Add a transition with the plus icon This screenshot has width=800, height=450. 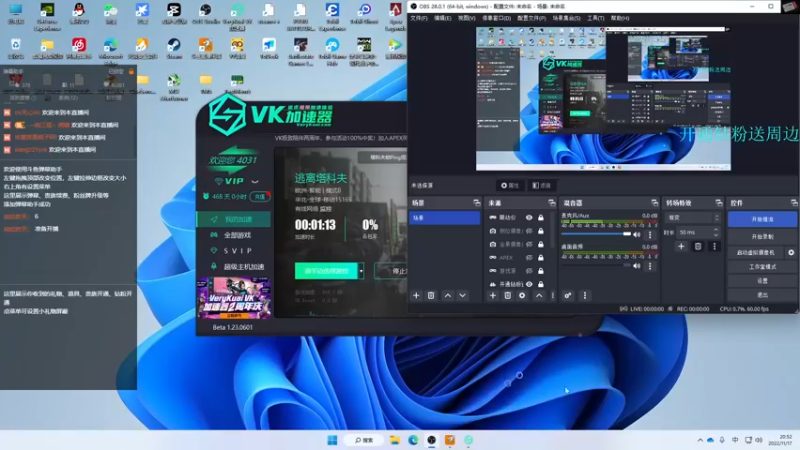coord(681,246)
